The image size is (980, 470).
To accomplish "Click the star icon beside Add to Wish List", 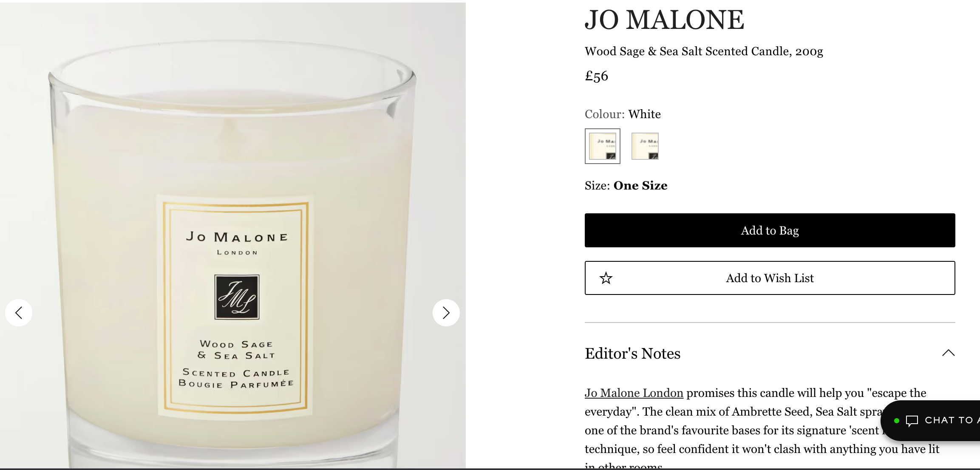I will pos(606,278).
